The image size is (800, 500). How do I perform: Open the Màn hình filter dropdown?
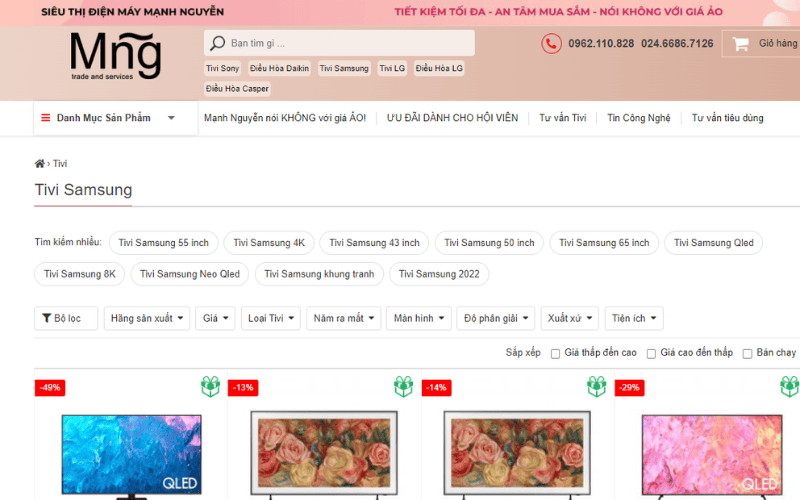419,318
